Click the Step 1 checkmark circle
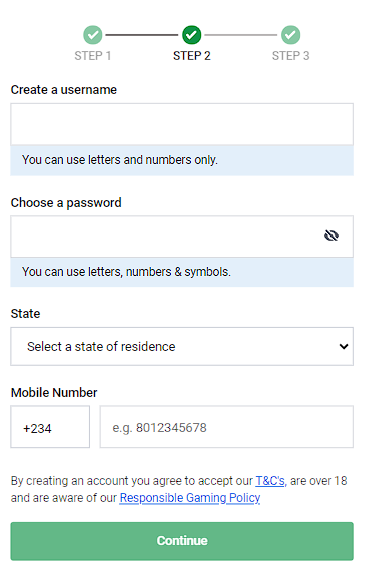Image resolution: width=366 pixels, height=574 pixels. coord(93,35)
